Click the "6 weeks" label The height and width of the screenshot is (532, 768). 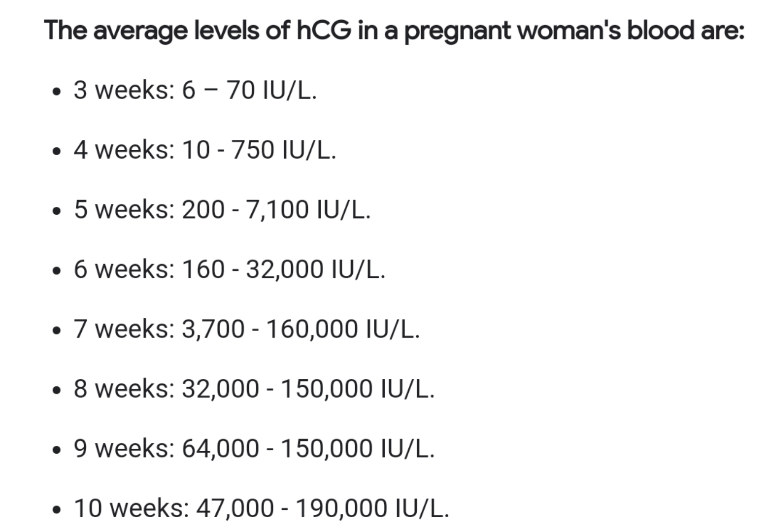[121, 269]
